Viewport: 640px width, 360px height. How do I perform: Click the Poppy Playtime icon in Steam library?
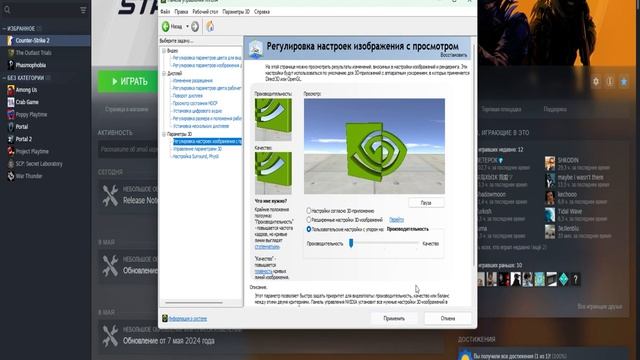point(11,114)
